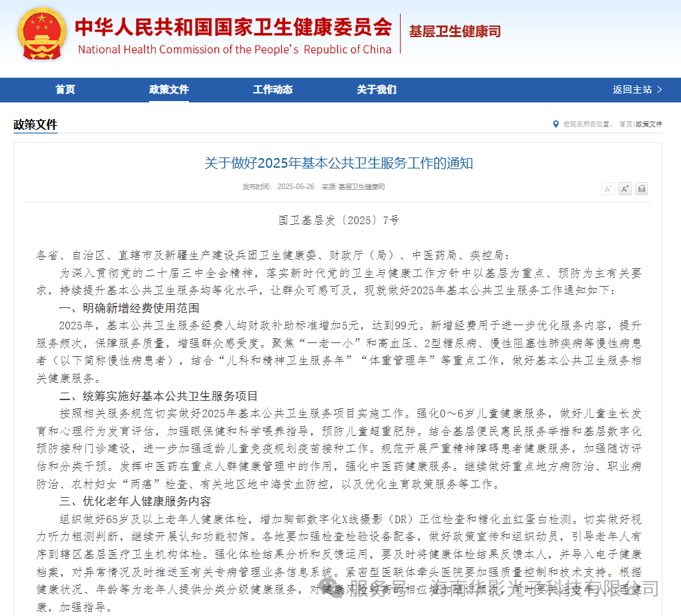Go to 工作动态 navigation item
This screenshot has width=681, height=616.
pos(272,90)
